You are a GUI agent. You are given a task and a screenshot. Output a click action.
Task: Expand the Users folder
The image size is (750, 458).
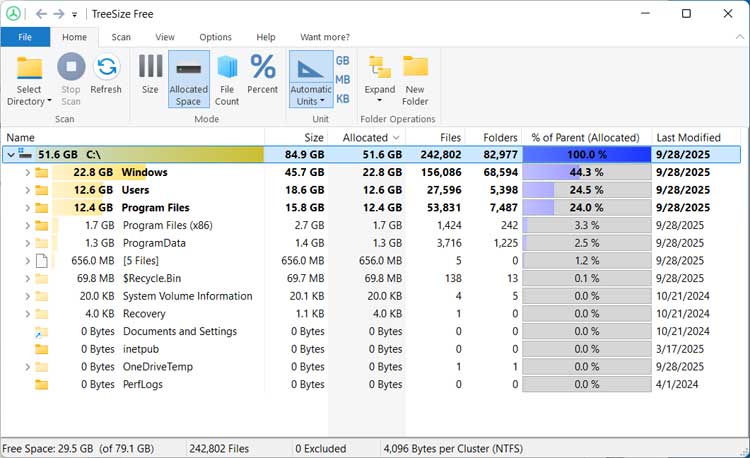(x=27, y=190)
